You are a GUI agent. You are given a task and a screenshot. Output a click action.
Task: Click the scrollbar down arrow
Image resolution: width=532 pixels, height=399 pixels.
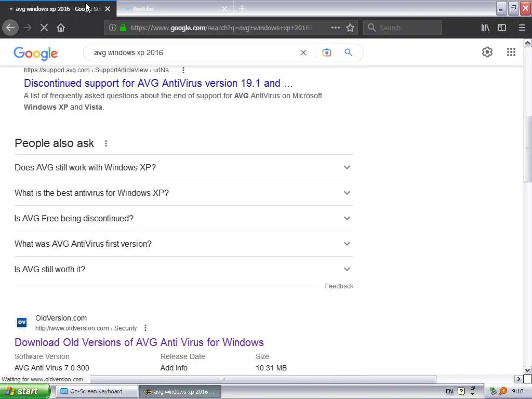[x=528, y=370]
